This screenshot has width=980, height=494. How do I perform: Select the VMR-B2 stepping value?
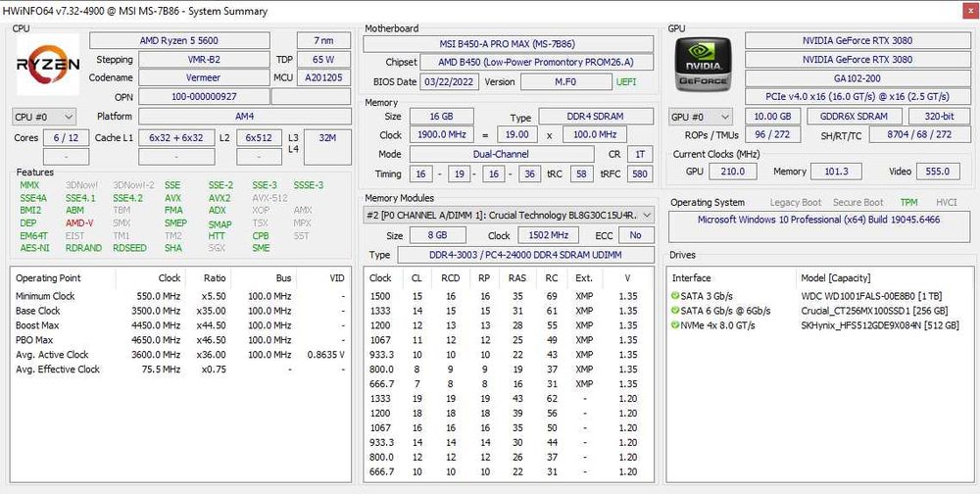click(204, 60)
